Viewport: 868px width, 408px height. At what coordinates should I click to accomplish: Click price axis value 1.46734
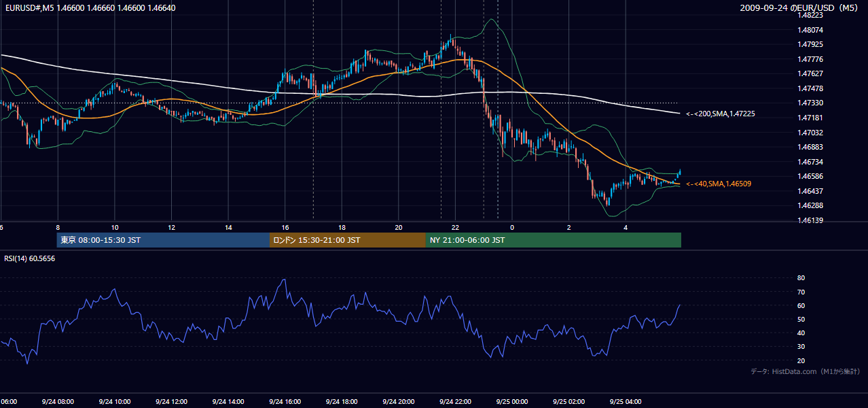811,162
